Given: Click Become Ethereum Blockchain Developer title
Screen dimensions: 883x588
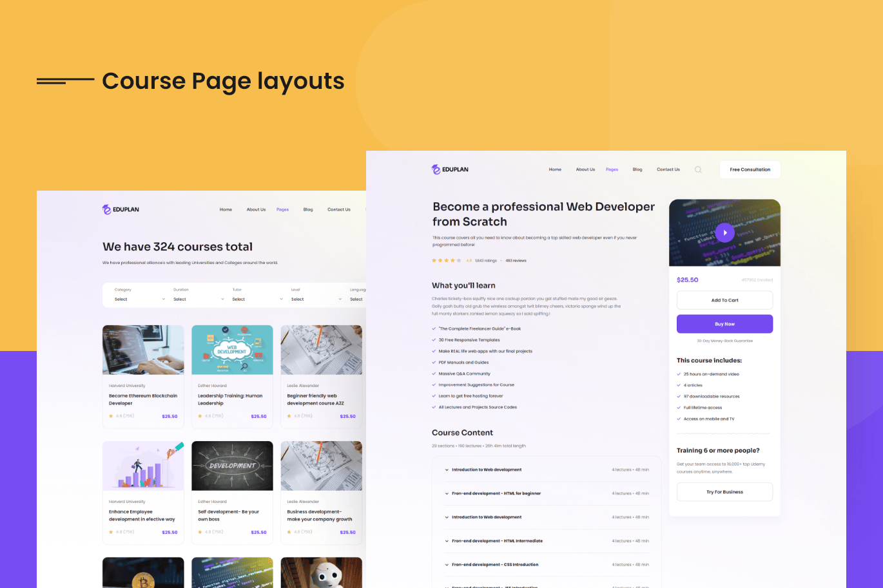Looking at the screenshot, I should click(x=143, y=399).
